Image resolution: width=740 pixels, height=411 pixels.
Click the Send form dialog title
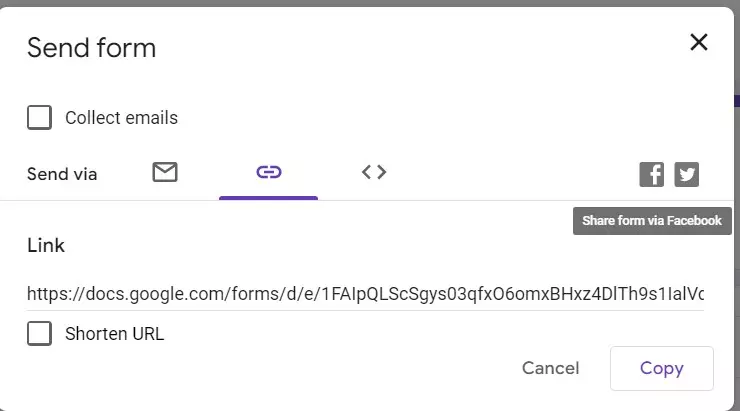(92, 48)
